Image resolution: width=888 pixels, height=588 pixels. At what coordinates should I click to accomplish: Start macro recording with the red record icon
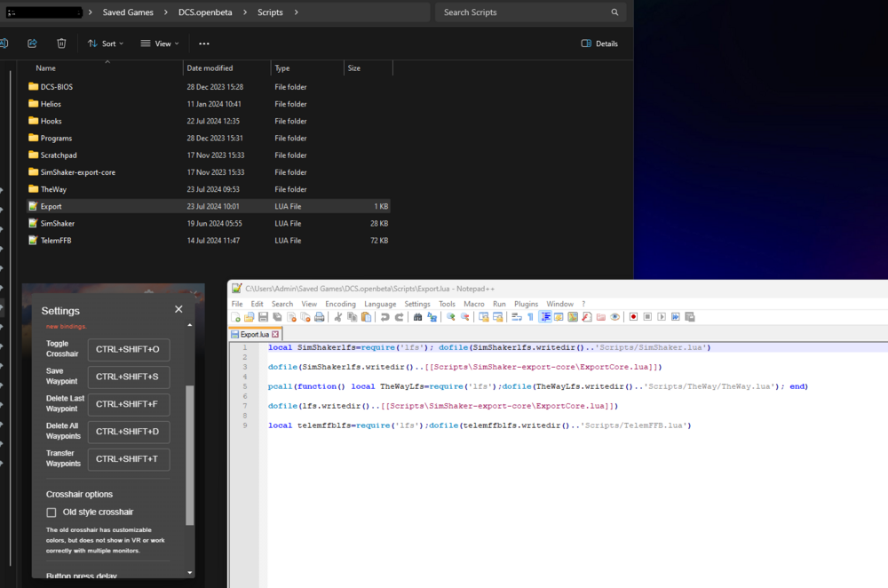pos(634,317)
